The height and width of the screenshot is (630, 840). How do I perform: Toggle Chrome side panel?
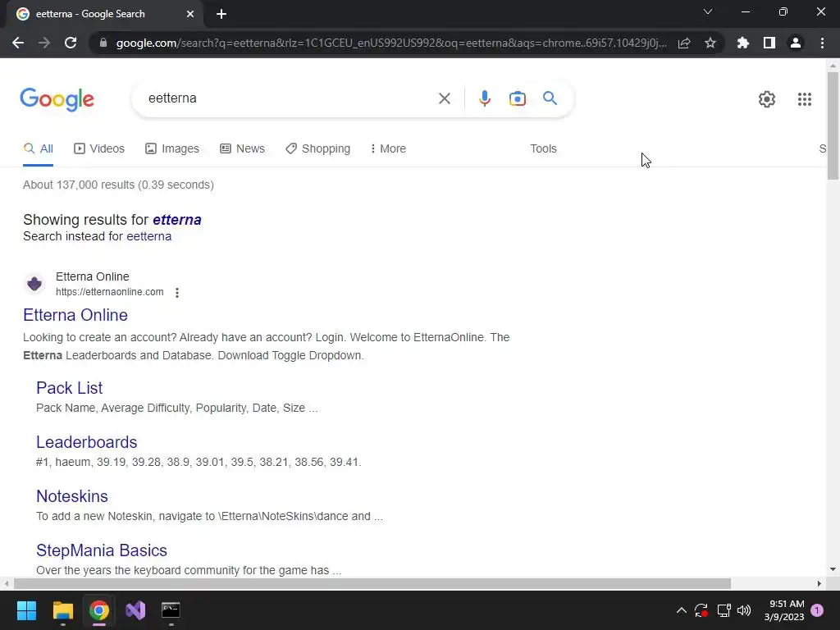click(x=769, y=43)
